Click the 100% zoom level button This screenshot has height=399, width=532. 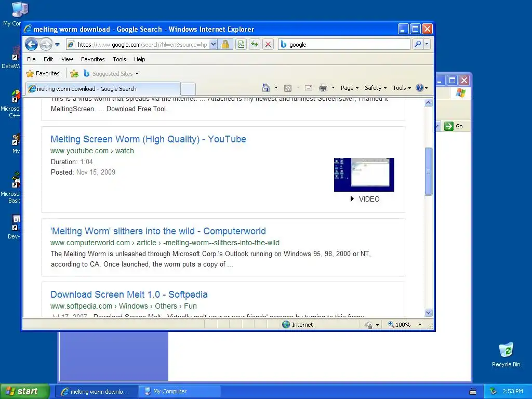400,325
